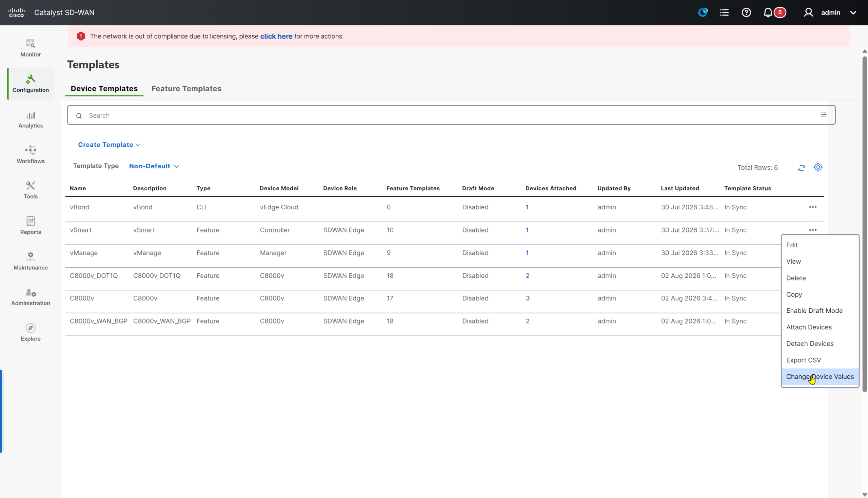Select Change Device Values menu entry

[x=820, y=376]
